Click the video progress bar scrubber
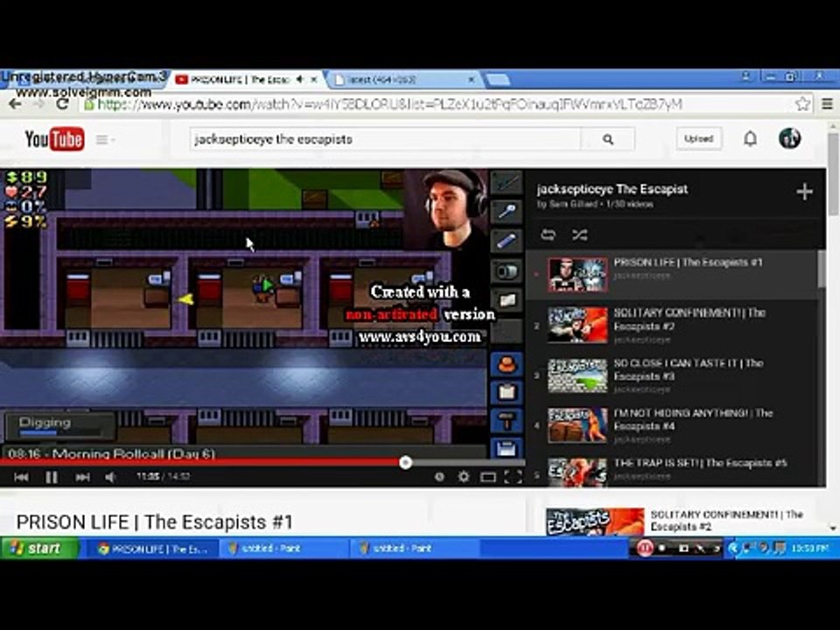Viewport: 840px width, 630px height. coord(405,462)
